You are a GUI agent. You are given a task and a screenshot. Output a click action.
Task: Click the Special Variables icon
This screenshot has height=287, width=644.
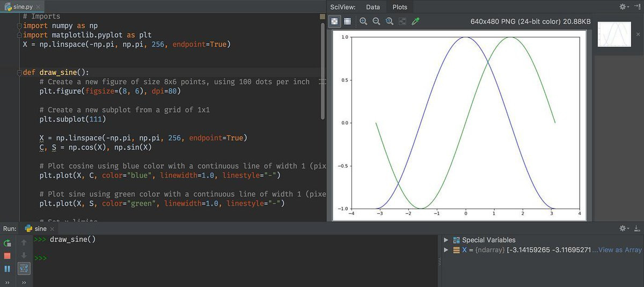457,240
